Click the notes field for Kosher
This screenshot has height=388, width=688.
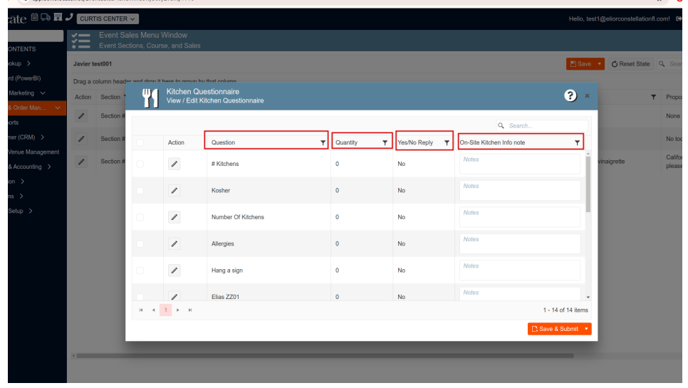tap(520, 190)
